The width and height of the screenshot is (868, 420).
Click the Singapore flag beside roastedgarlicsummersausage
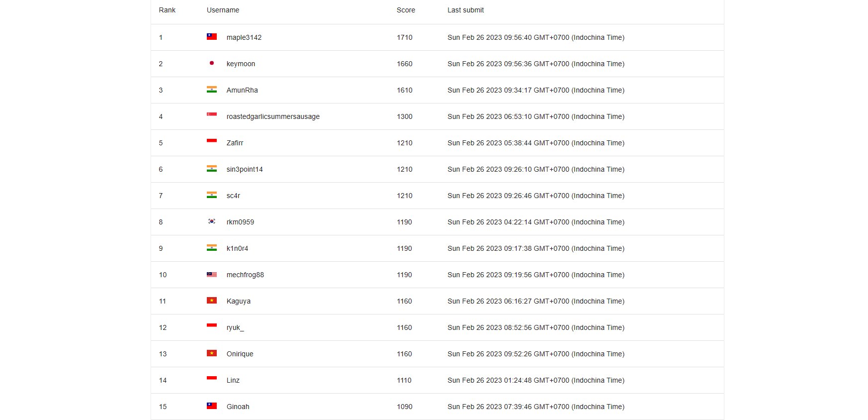tap(212, 115)
